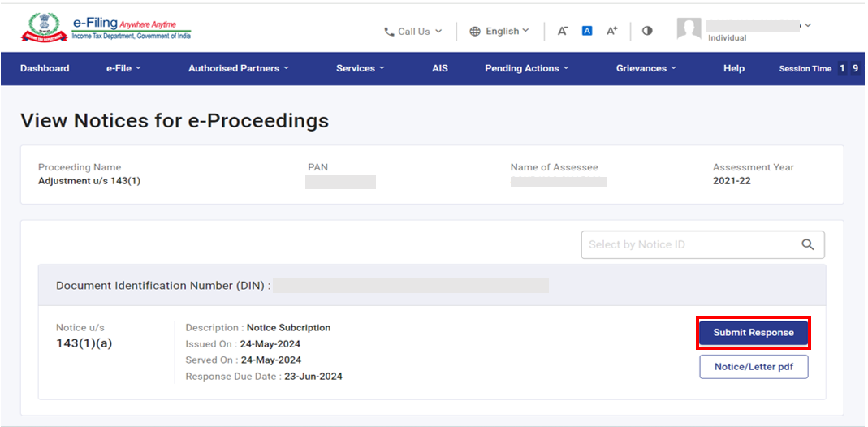Screen dimensions: 868x427
Task: Open the e-File menu
Action: click(123, 68)
